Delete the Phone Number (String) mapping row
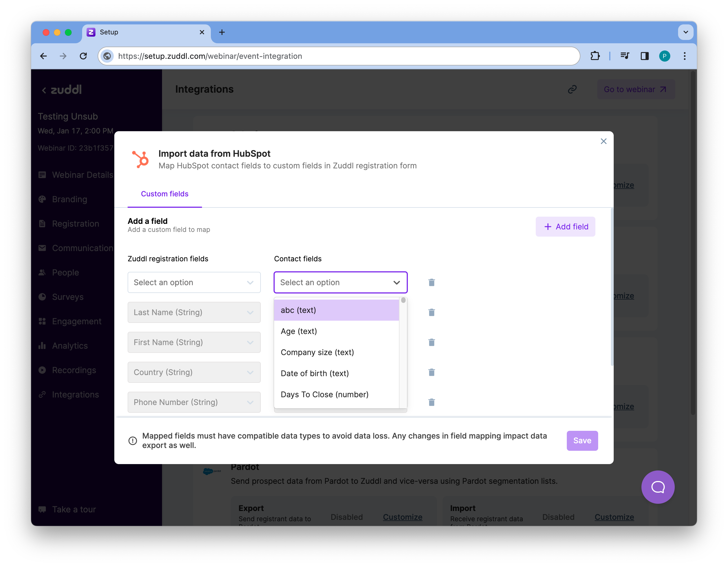The image size is (728, 567). (x=431, y=402)
